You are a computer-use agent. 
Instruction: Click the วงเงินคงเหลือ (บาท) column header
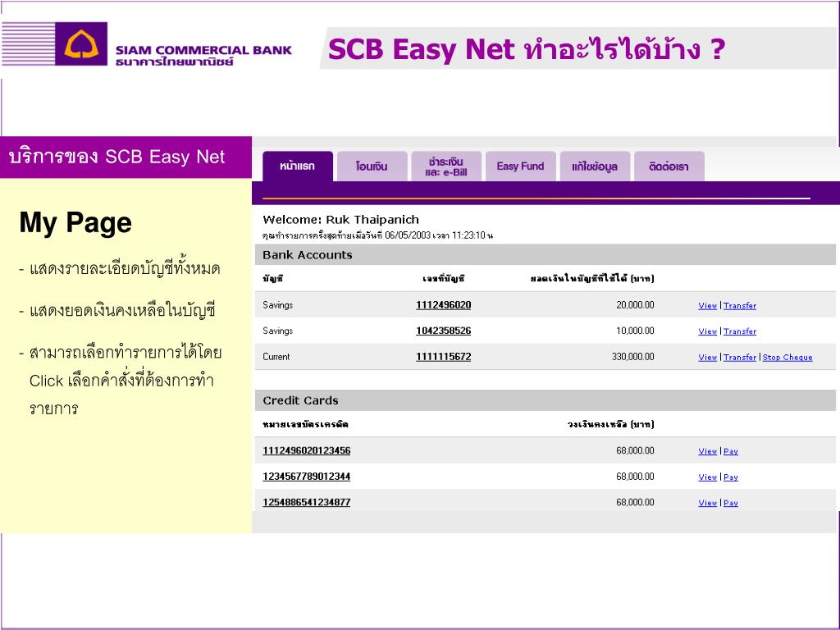610,424
